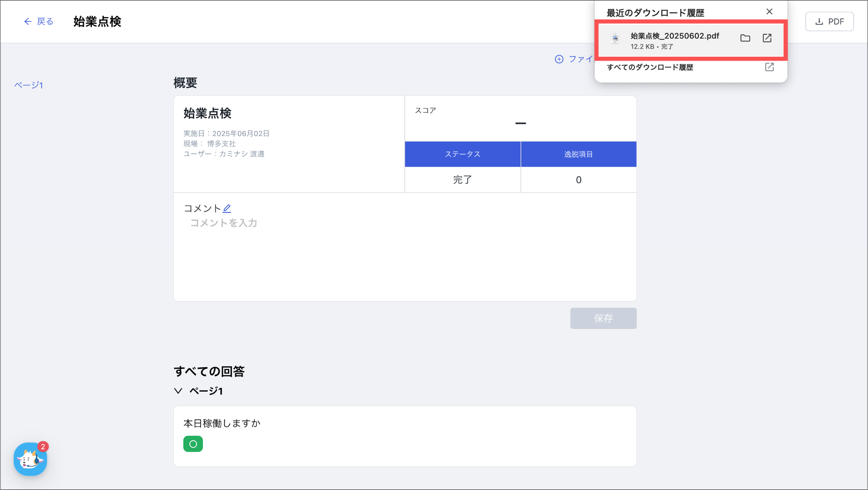
Task: Show downloaded file in folder
Action: (745, 38)
